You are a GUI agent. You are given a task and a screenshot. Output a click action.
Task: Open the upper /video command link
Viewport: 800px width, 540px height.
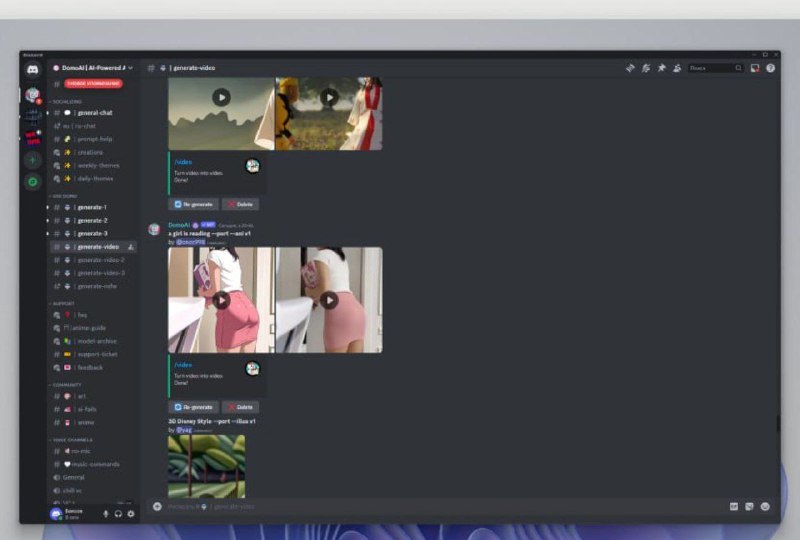pos(183,162)
